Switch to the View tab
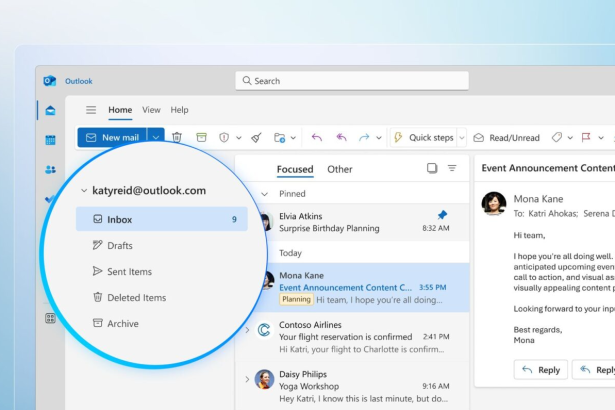This screenshot has width=615, height=410. pos(151,110)
